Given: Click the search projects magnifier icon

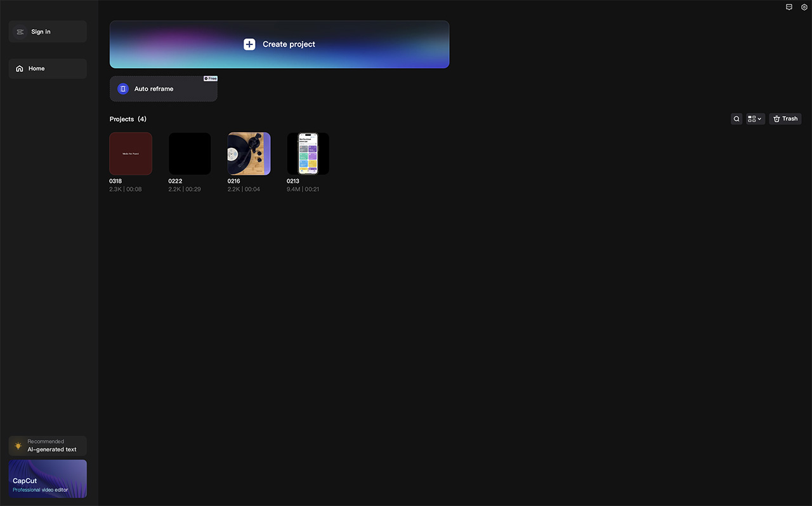Looking at the screenshot, I should pyautogui.click(x=737, y=119).
